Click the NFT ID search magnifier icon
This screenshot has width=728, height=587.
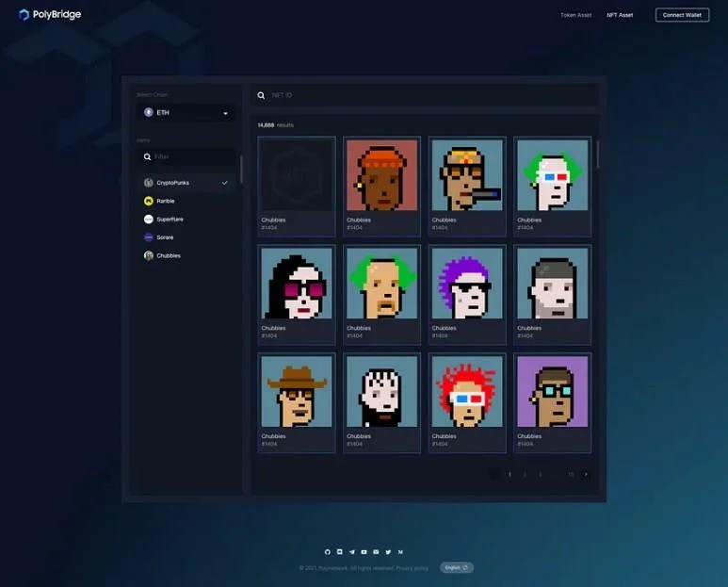(x=262, y=95)
